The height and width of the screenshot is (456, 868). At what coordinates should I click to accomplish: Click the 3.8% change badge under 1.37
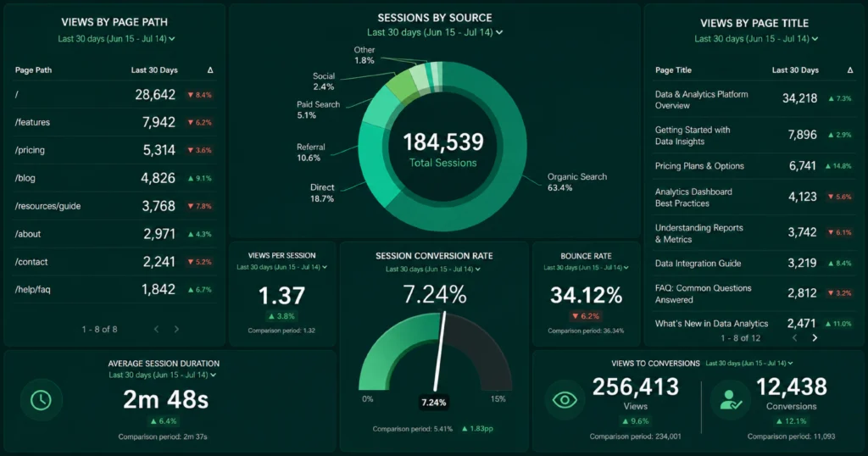tap(281, 316)
